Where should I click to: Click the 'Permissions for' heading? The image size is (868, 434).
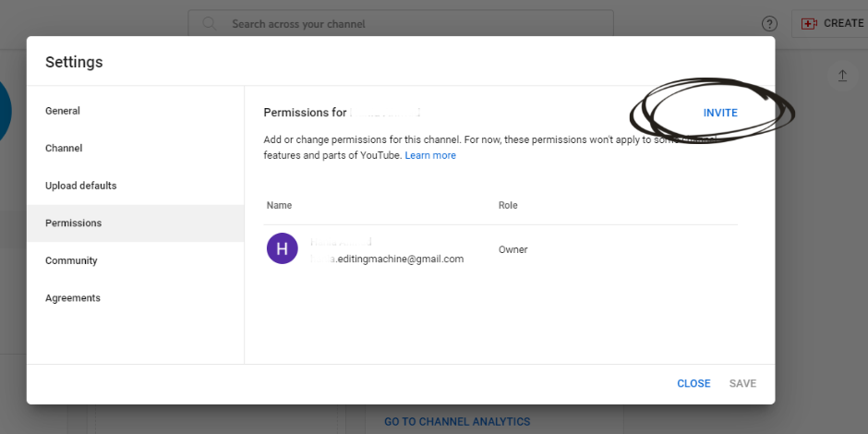(x=305, y=113)
